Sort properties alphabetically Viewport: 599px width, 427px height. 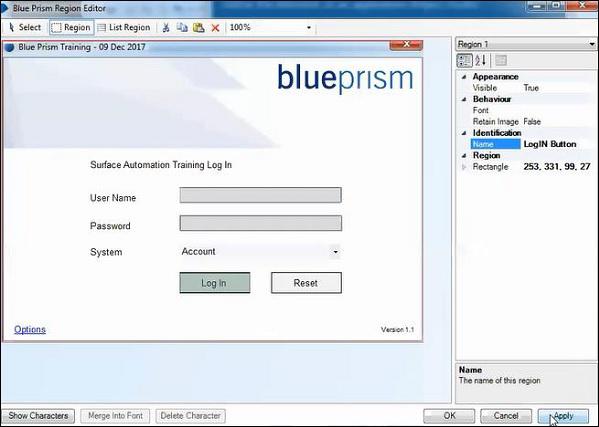click(481, 60)
